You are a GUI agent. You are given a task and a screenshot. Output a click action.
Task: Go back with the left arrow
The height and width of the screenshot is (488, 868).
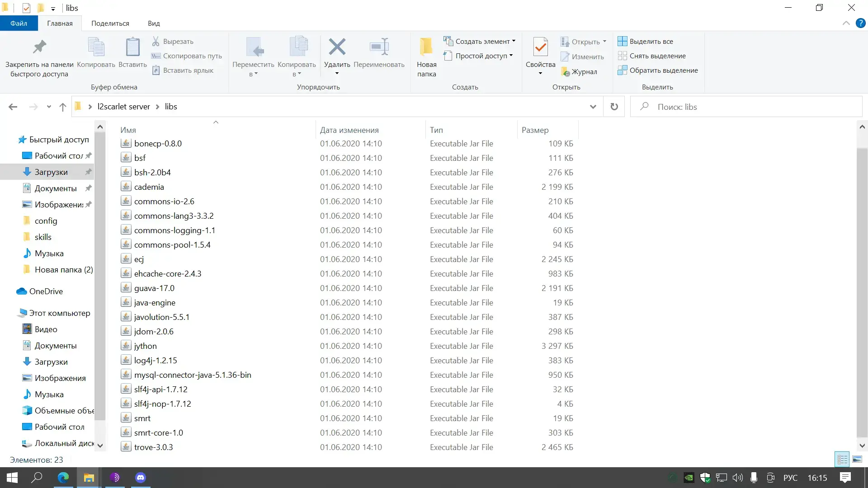pyautogui.click(x=13, y=107)
